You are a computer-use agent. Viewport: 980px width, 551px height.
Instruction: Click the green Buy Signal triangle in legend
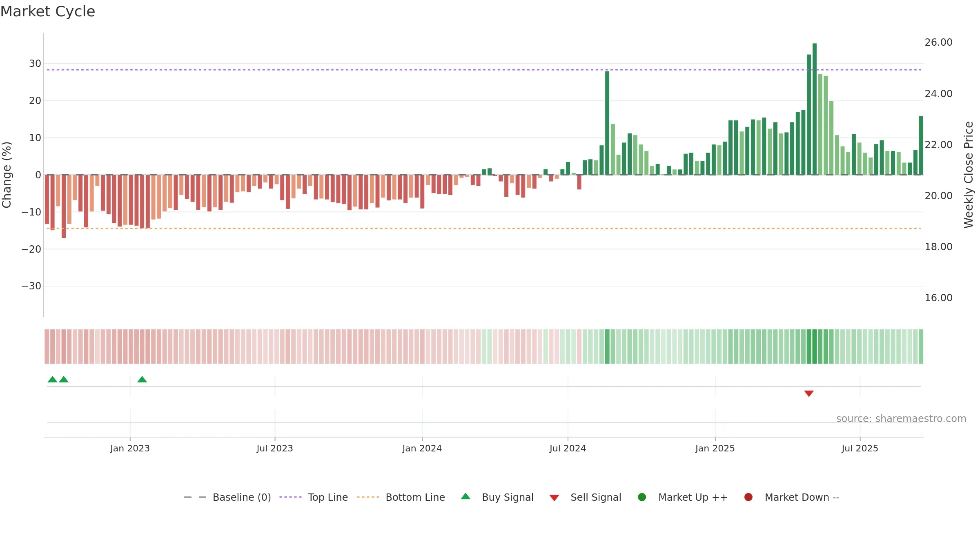point(465,496)
